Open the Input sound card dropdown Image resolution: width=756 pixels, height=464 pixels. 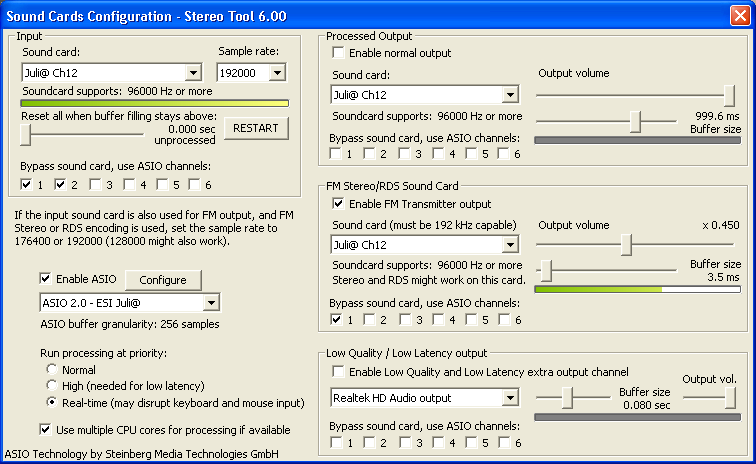click(x=112, y=73)
